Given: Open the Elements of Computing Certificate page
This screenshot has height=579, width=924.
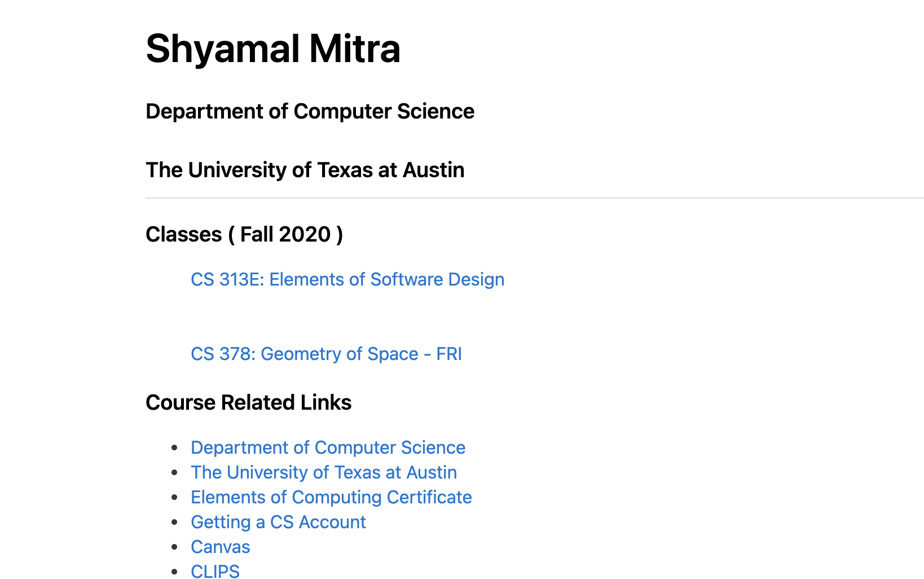Looking at the screenshot, I should coord(331,498).
